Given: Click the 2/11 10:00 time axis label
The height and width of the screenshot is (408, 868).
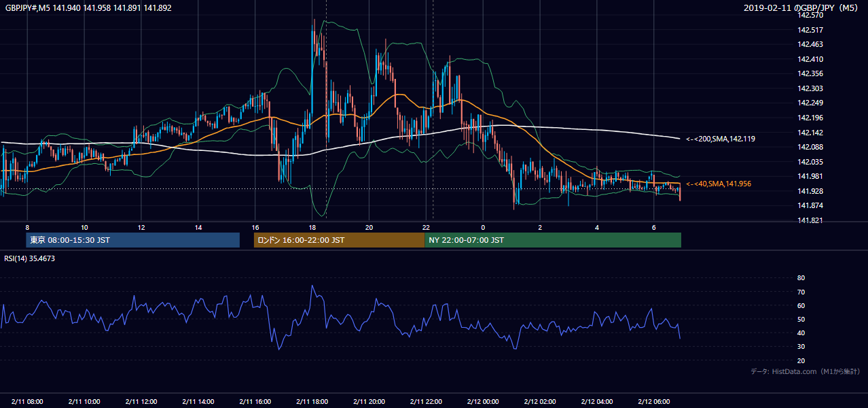Looking at the screenshot, I should 84,402.
